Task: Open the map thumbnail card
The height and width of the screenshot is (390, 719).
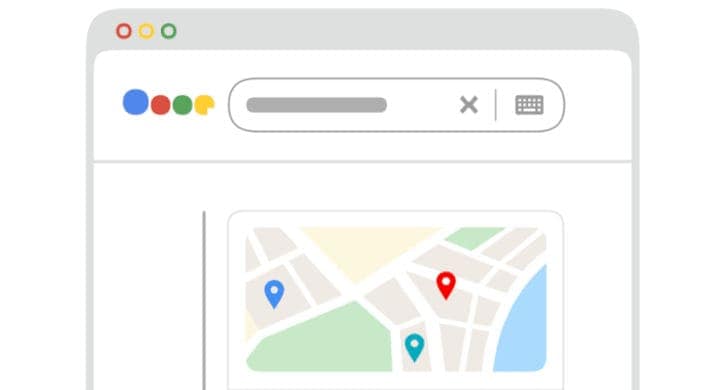Action: point(396,300)
